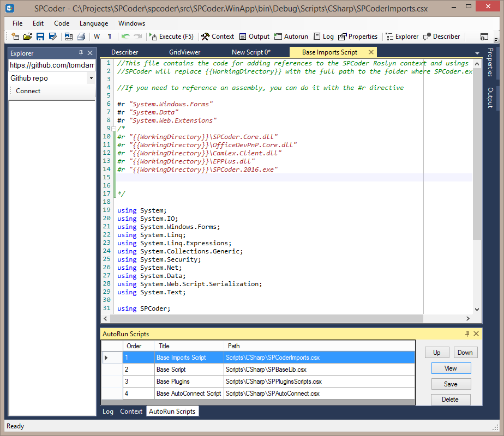Open the document tab list dropdown arrow
Image resolution: width=504 pixels, height=436 pixels.
pyautogui.click(x=477, y=53)
